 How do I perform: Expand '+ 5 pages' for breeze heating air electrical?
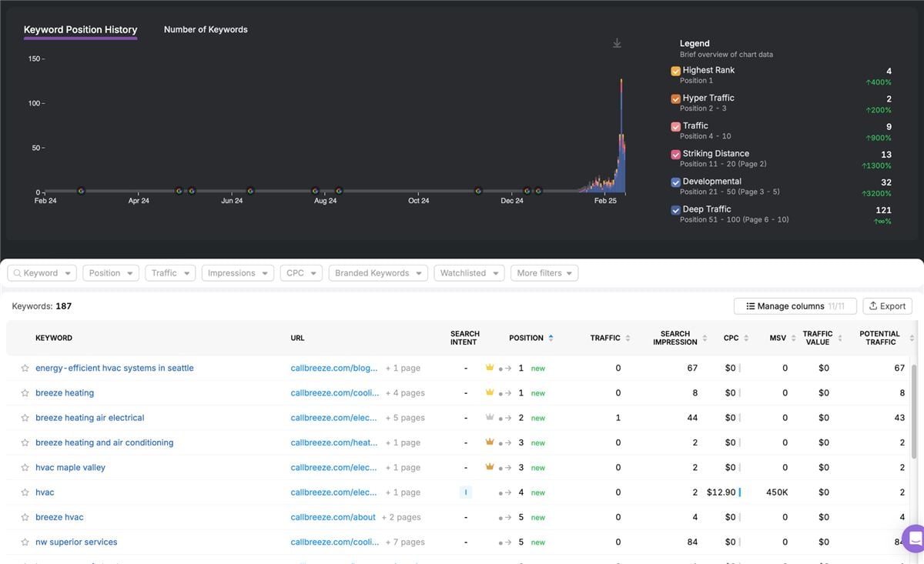tap(405, 418)
